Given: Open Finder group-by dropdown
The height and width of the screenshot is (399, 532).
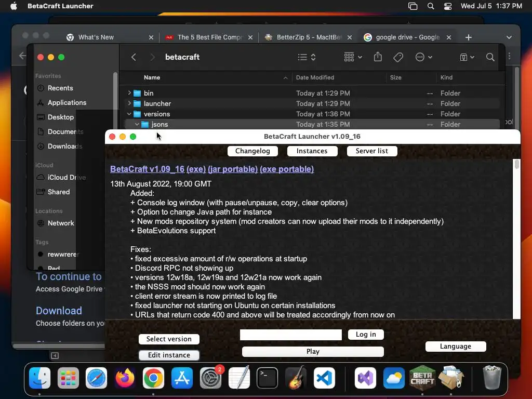Looking at the screenshot, I should (x=353, y=57).
